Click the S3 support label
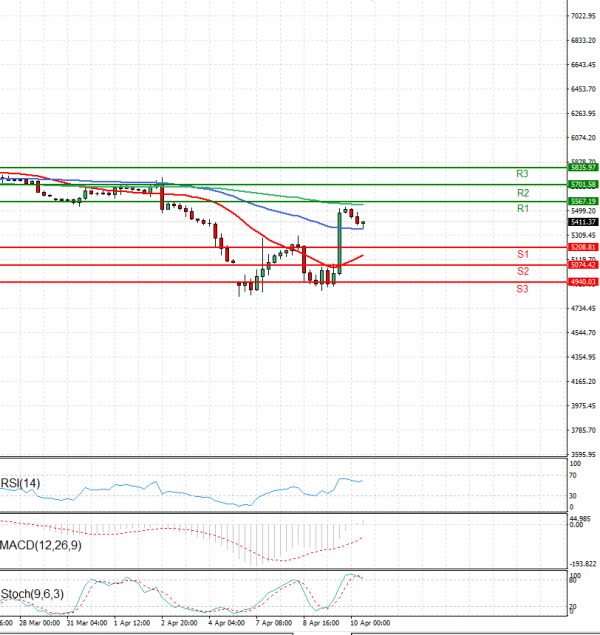This screenshot has height=635, width=600. coord(522,289)
